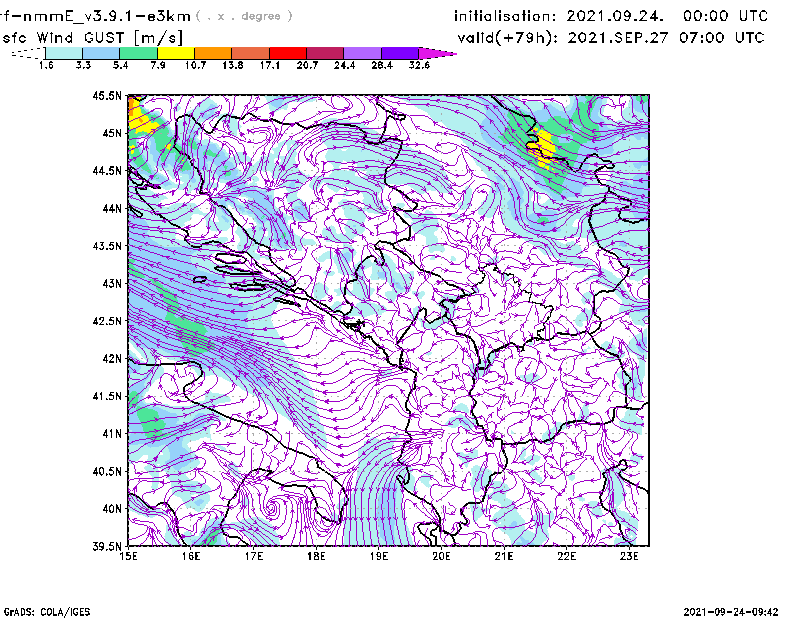This screenshot has height=618, width=800.
Task: Click the 41.5N latitude label
Action: (107, 396)
